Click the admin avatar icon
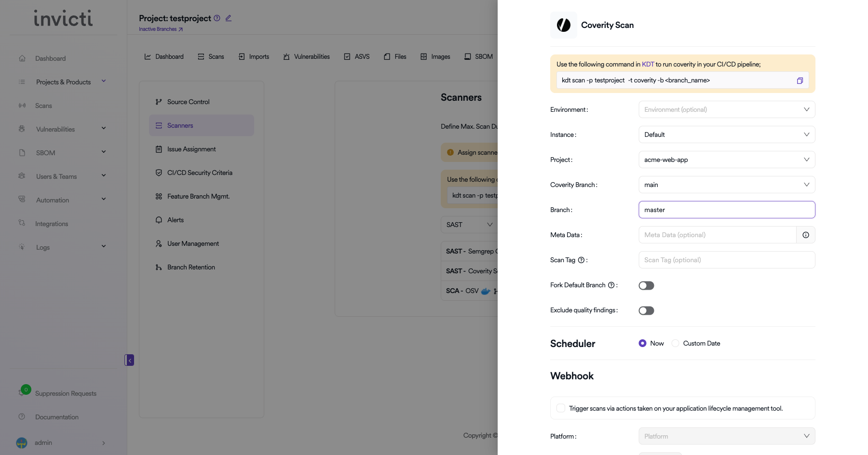The width and height of the screenshot is (868, 455). pos(22,442)
